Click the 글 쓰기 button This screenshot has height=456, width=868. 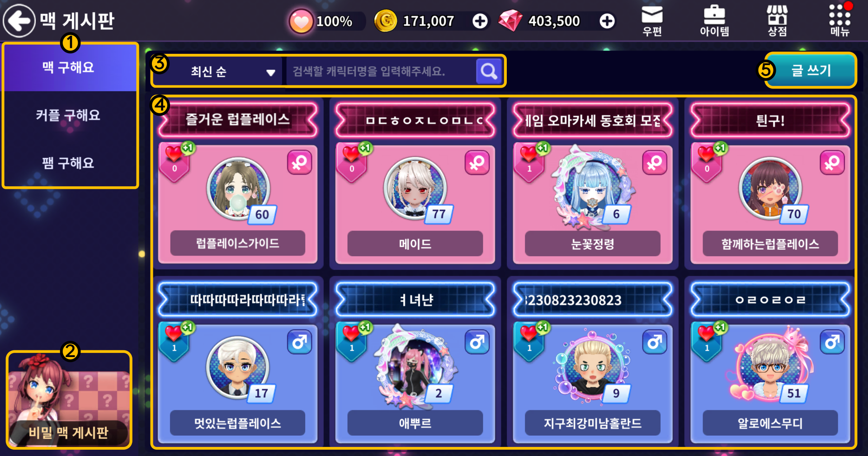tap(810, 70)
